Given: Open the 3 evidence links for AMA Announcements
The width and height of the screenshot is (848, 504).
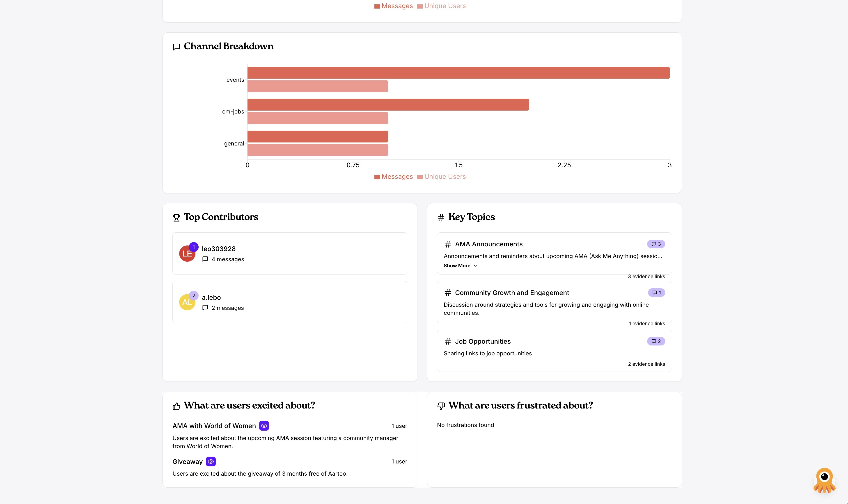Looking at the screenshot, I should tap(646, 277).
